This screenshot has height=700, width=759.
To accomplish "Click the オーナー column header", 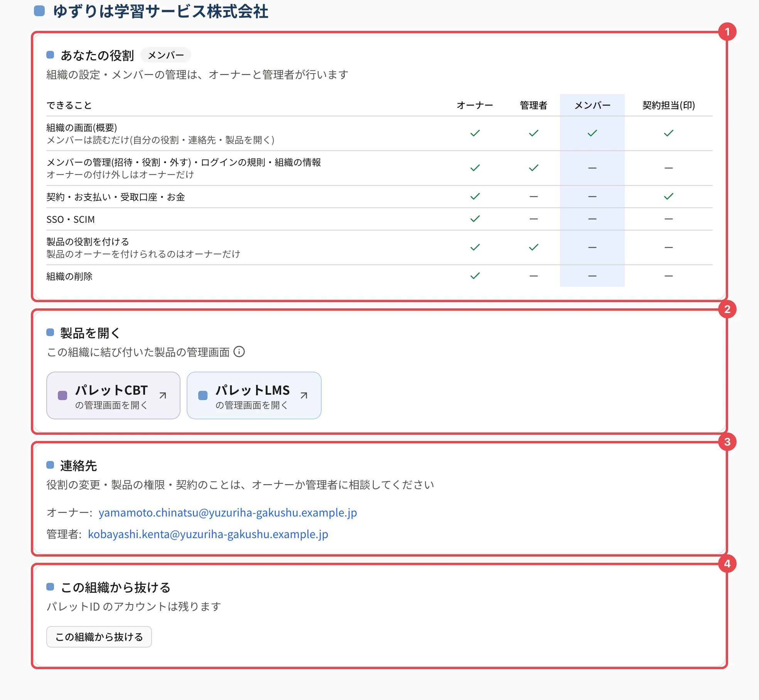I will (475, 105).
